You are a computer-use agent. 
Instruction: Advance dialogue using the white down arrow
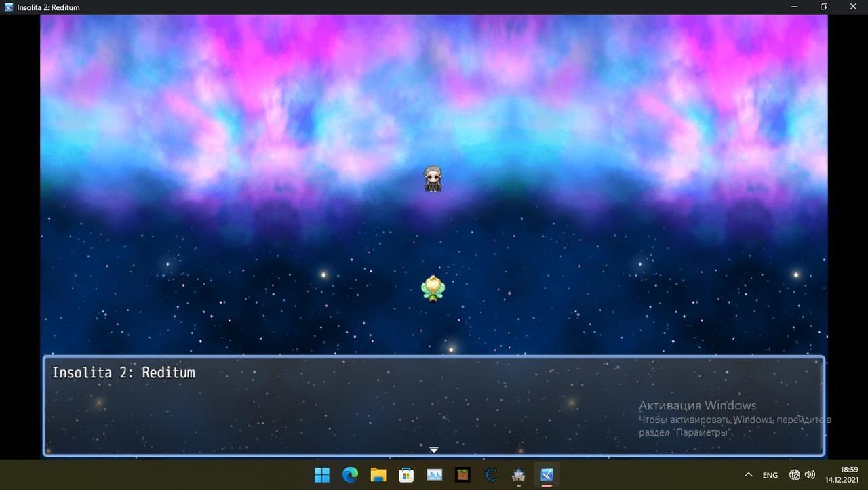(434, 450)
